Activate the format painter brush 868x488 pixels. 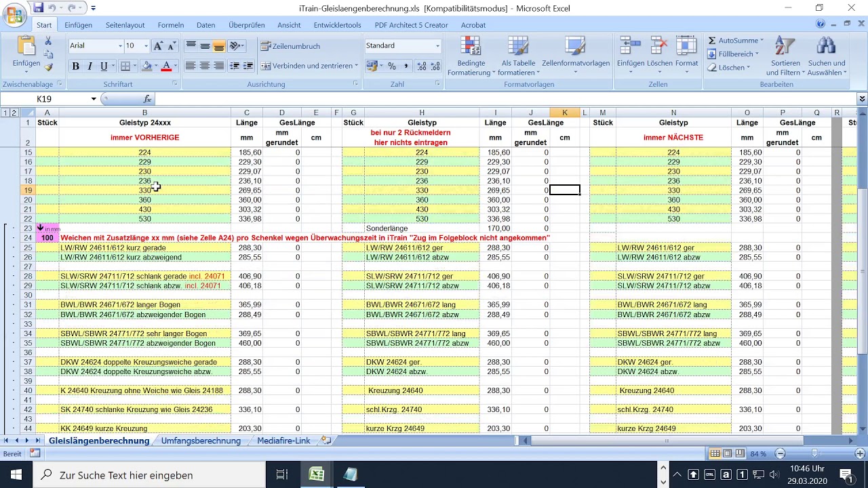pos(48,67)
